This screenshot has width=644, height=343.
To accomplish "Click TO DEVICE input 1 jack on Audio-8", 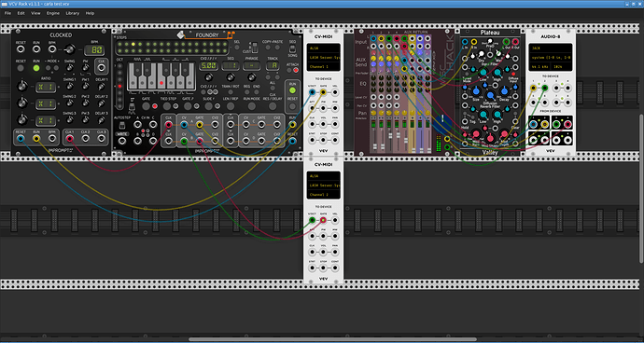I will pos(534,88).
